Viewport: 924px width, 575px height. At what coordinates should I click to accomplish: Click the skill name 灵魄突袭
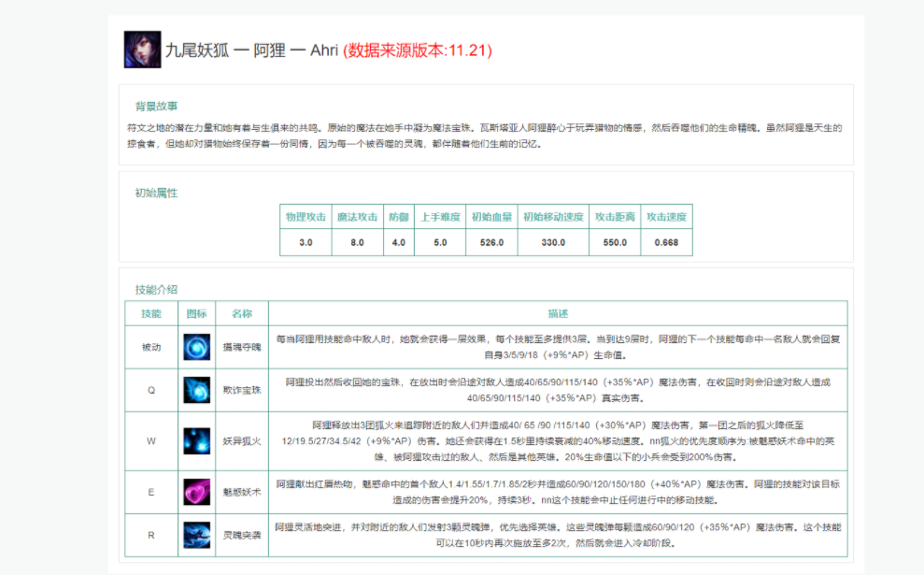[242, 536]
